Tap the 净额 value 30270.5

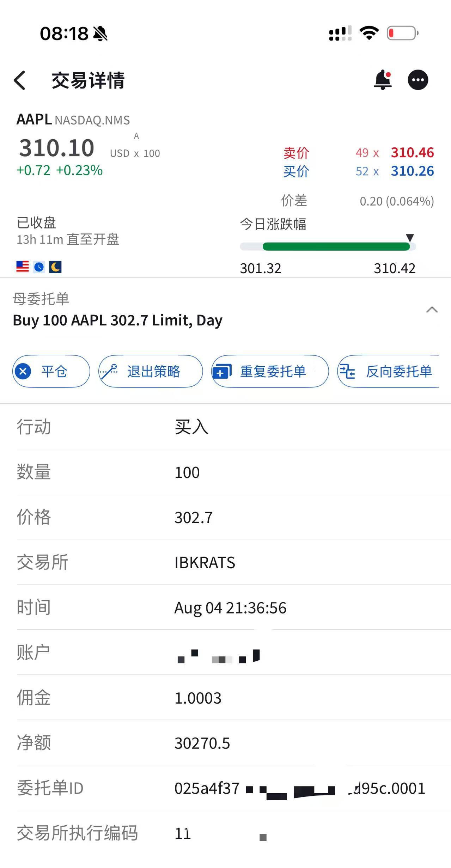(x=202, y=743)
